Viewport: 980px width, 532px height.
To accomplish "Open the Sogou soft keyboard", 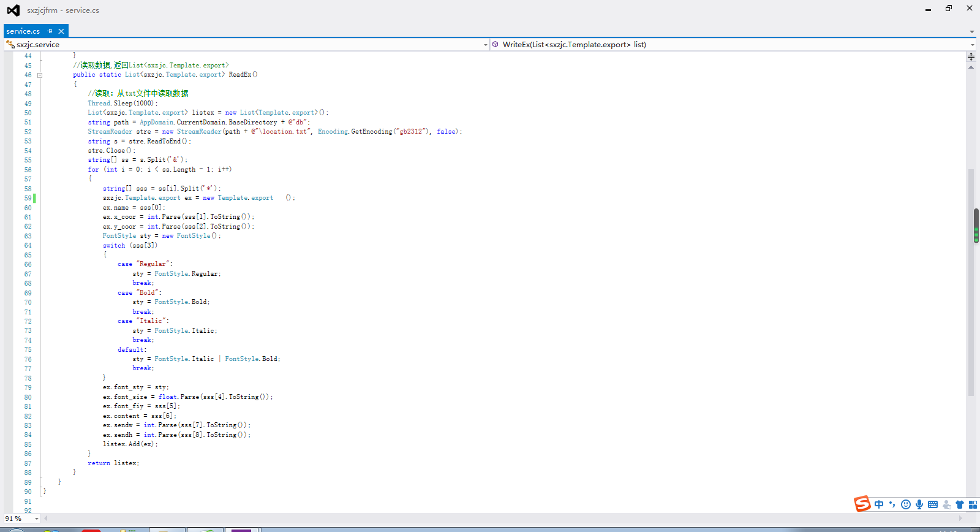I will click(933, 504).
